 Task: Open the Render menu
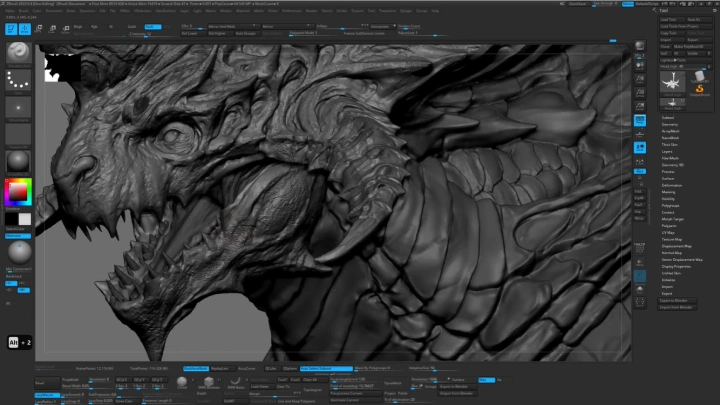pyautogui.click(x=311, y=11)
